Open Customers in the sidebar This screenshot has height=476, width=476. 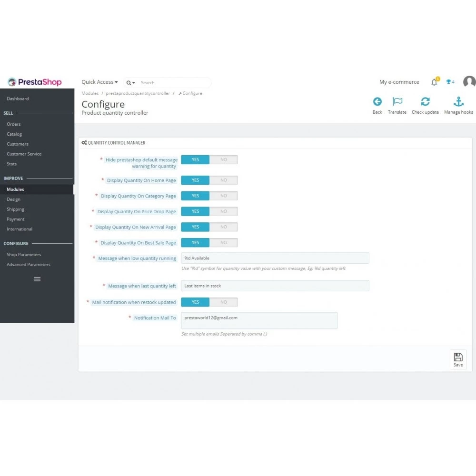(17, 144)
